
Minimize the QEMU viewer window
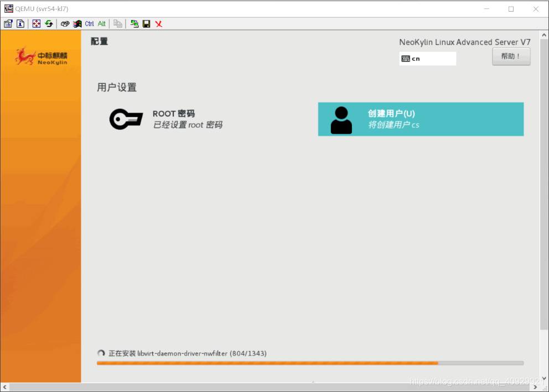pyautogui.click(x=486, y=9)
